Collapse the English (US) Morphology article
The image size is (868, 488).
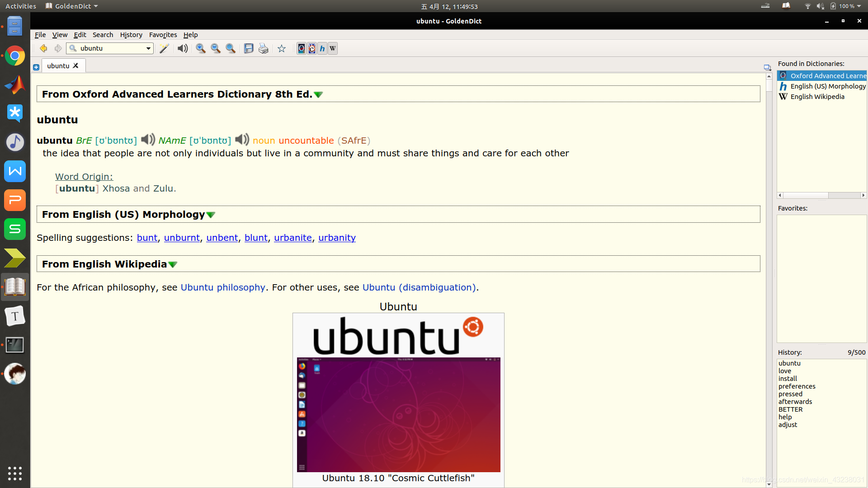(211, 215)
